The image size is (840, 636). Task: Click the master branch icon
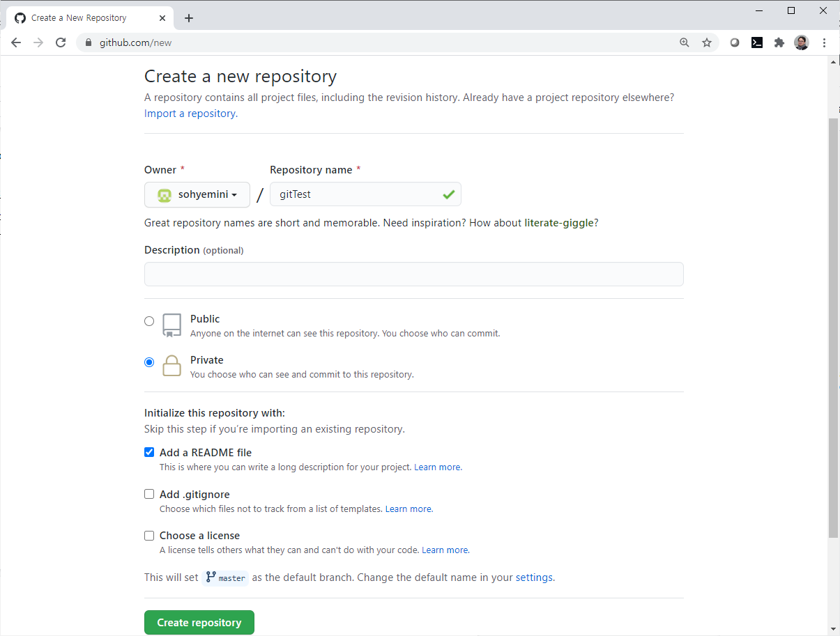pos(211,577)
